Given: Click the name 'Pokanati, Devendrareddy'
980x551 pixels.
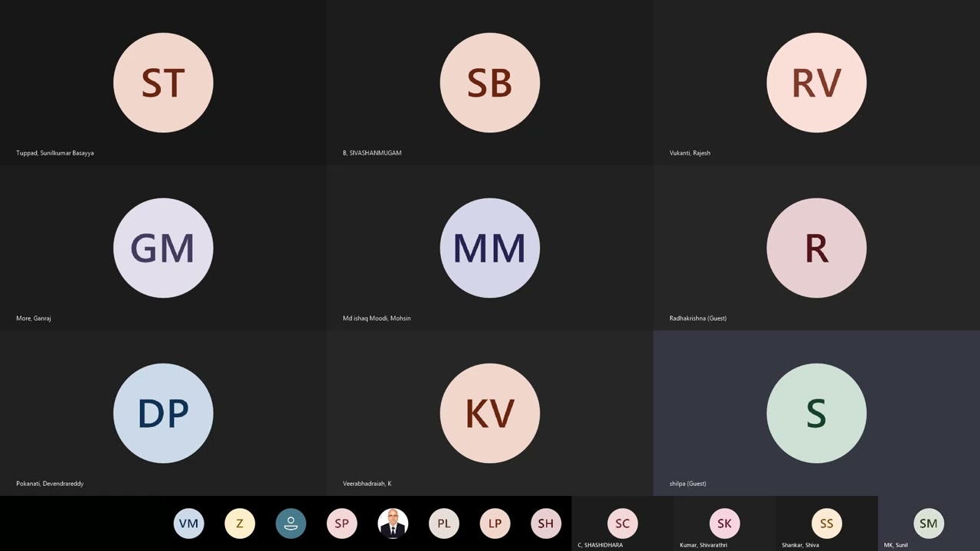Looking at the screenshot, I should 50,484.
